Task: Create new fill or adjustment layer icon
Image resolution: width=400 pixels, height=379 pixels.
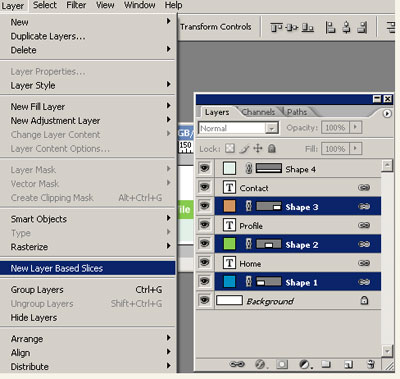Action: [305, 364]
